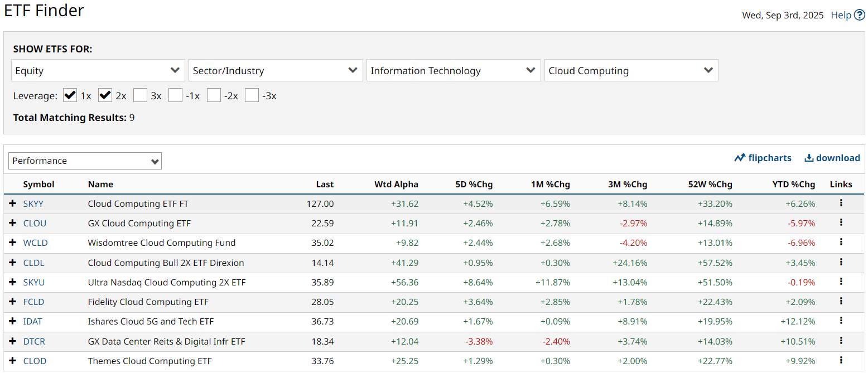
Task: Click the Help text link
Action: click(841, 15)
